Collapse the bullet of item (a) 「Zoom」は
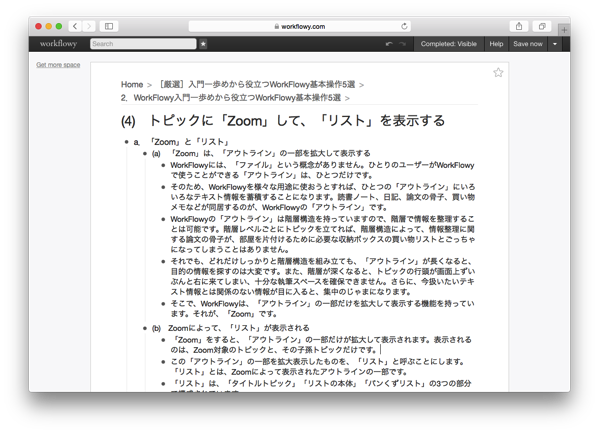The height and width of the screenshot is (433, 599). 145,154
